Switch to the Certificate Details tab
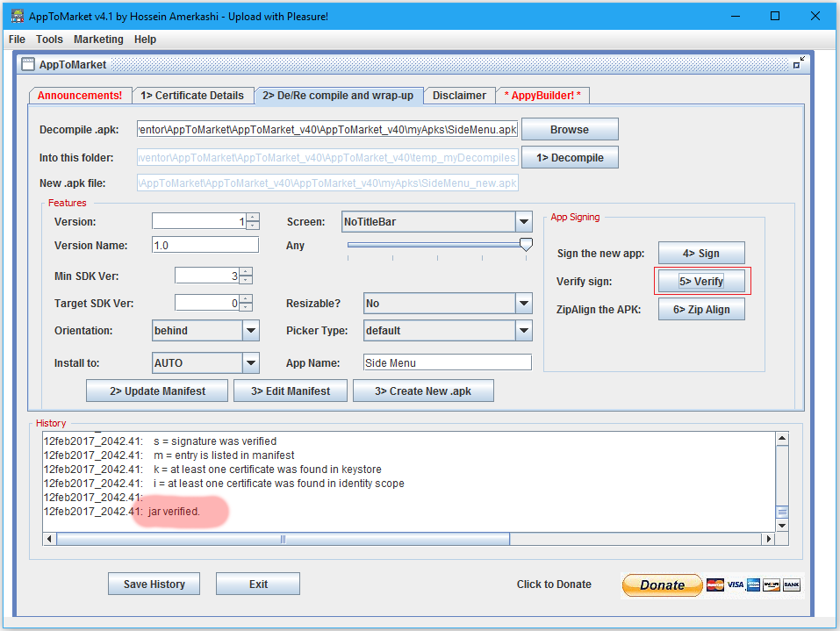Viewport: 840px width, 631px height. pyautogui.click(x=192, y=96)
